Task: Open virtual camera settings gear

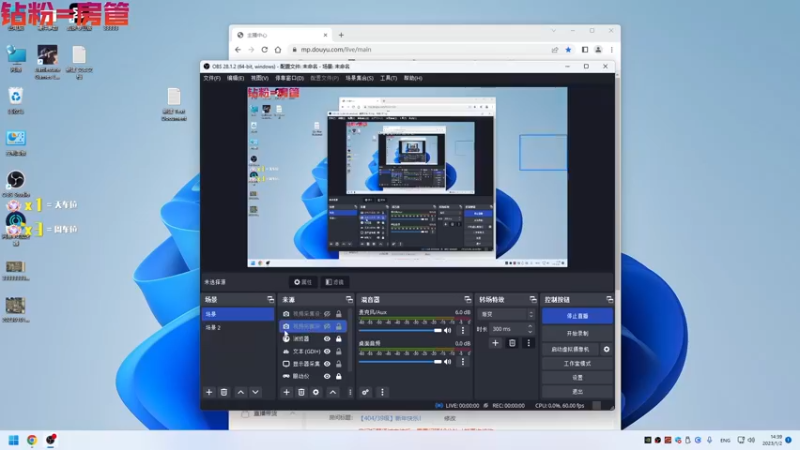Action: pos(606,349)
